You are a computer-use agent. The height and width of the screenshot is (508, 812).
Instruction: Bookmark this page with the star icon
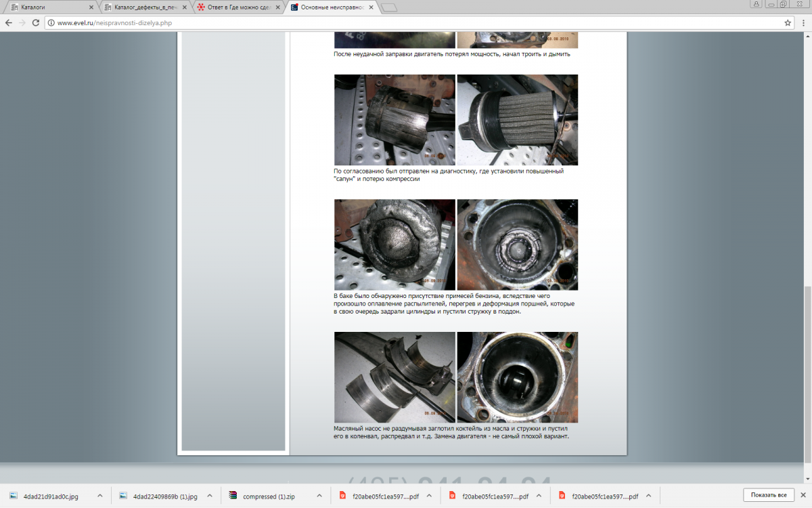click(x=788, y=22)
